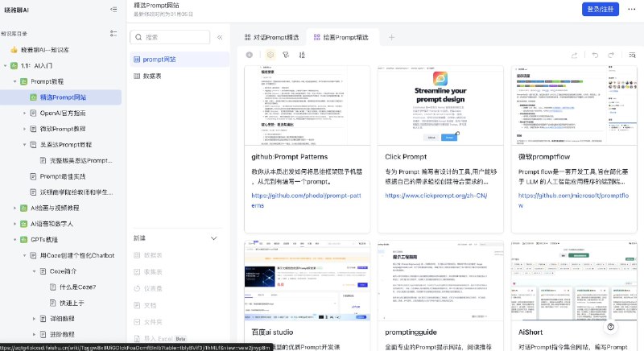Click the round help icon at bottom right
This screenshot has height=351, width=644.
(611, 327)
